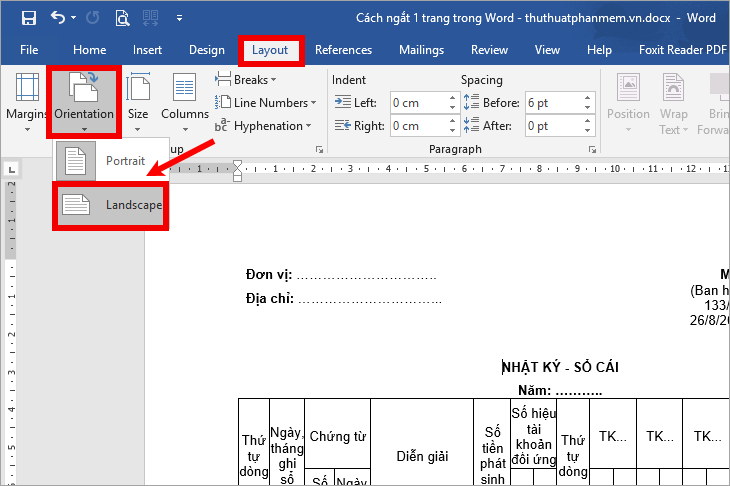Click the Wrap Text button
Viewport: 730px width, 486px height.
point(673,104)
